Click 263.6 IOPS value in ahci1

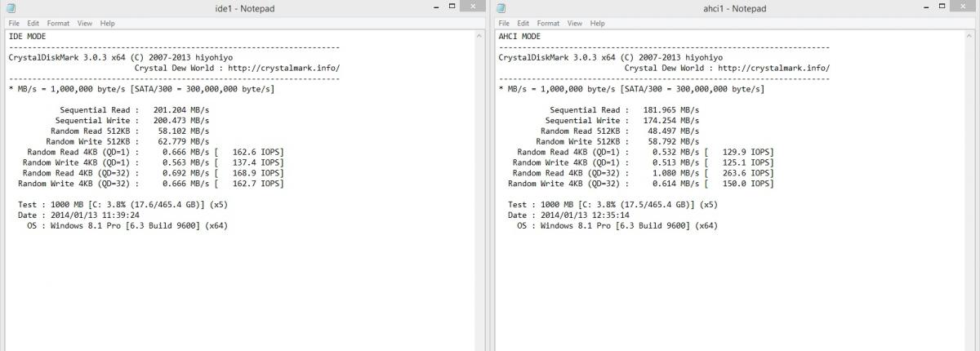click(x=747, y=173)
